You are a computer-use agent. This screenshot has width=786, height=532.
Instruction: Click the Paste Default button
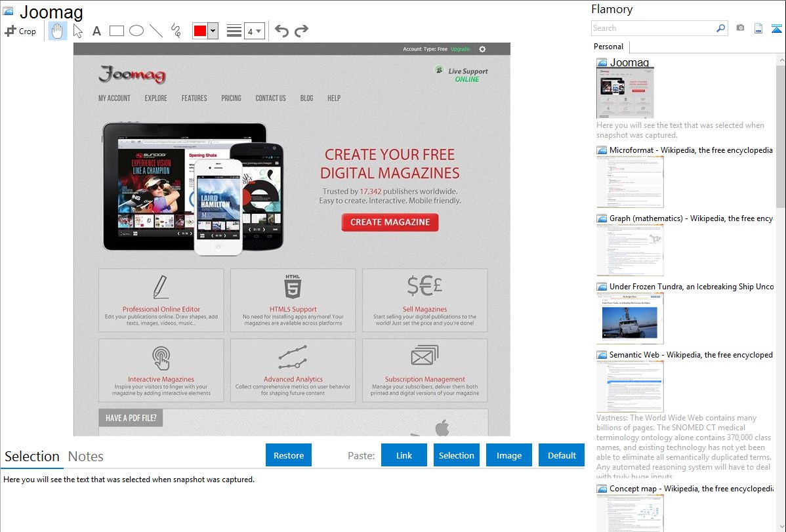coord(562,455)
